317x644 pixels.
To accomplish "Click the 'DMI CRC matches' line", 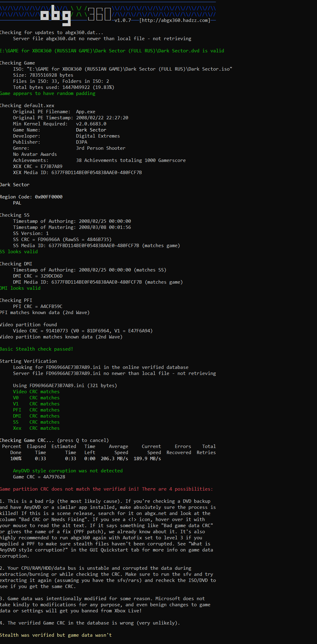I will click(36, 416).
